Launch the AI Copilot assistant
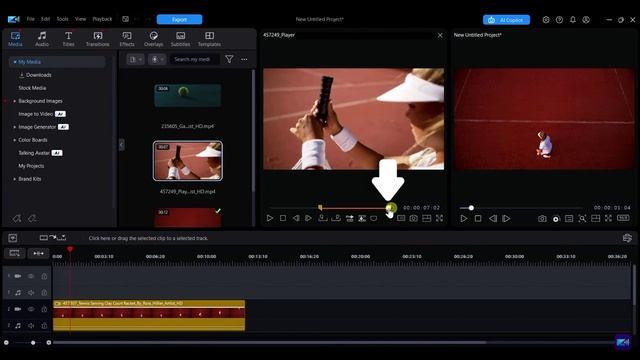This screenshot has width=640, height=360. coord(506,20)
